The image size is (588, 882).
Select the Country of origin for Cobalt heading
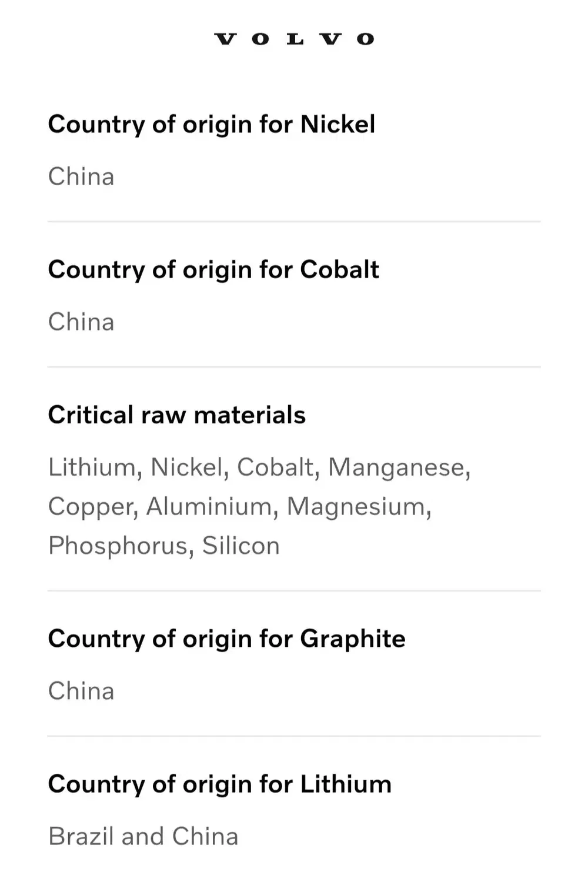(x=213, y=270)
